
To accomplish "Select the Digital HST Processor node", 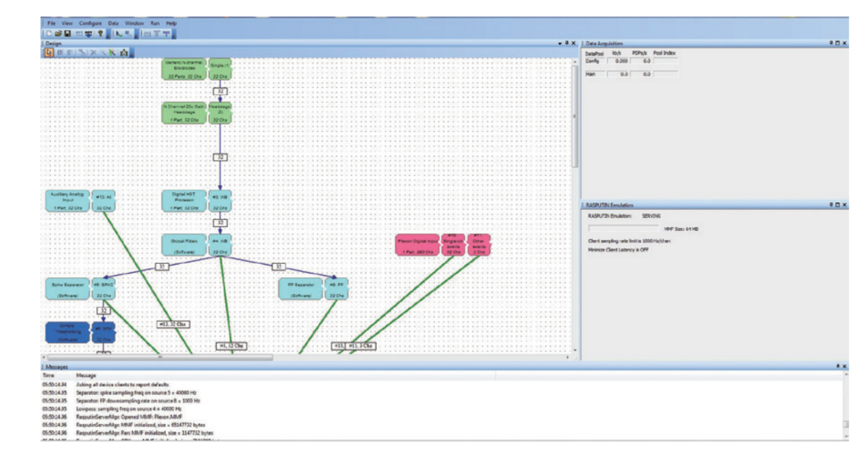I will coord(184,200).
